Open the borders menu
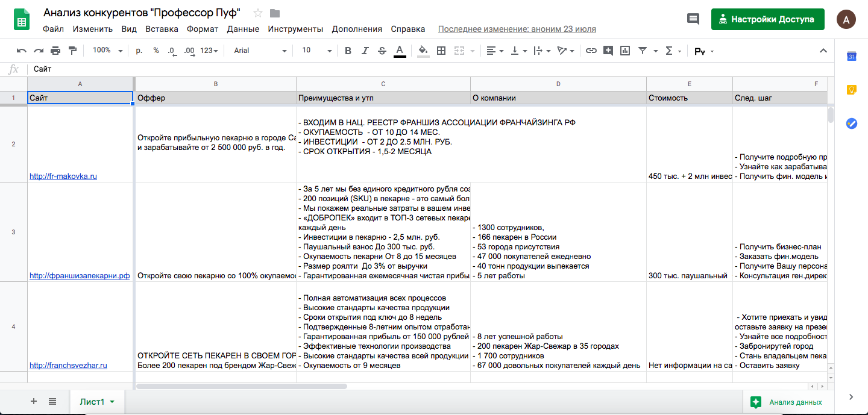 441,51
